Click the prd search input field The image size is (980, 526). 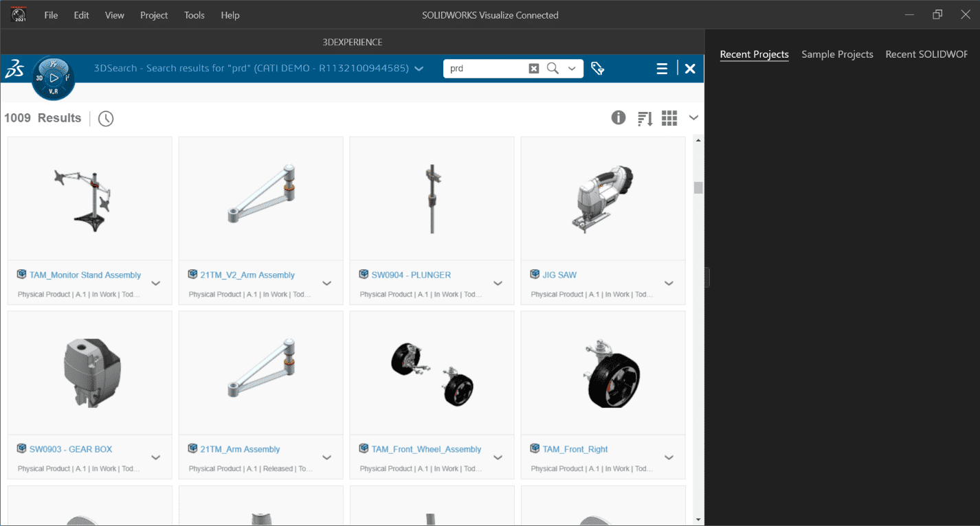[486, 69]
